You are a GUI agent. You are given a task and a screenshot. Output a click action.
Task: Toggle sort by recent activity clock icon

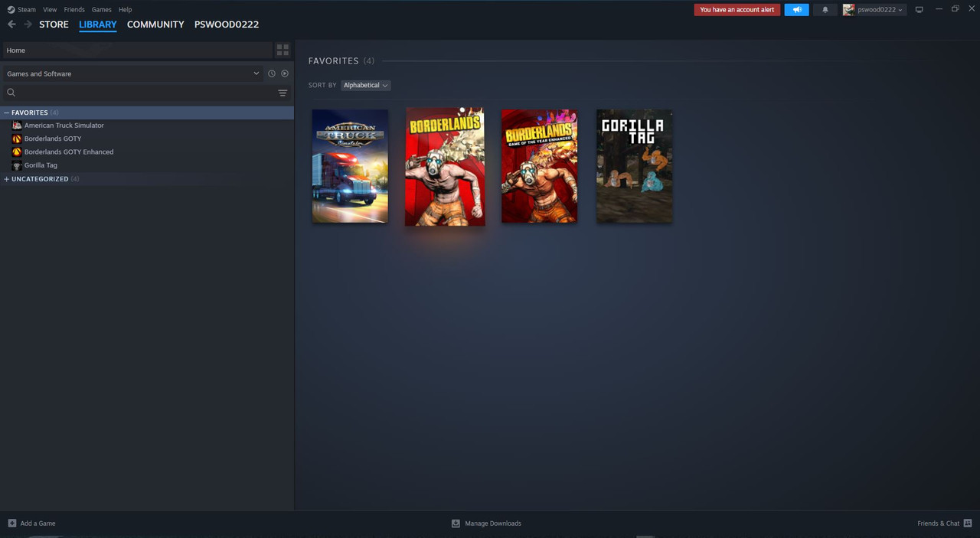click(271, 73)
